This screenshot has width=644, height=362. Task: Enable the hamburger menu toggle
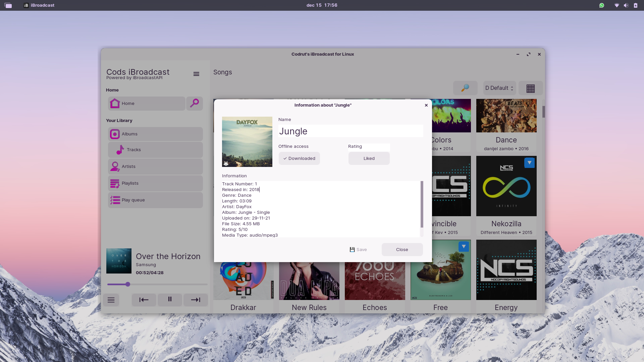pos(196,74)
